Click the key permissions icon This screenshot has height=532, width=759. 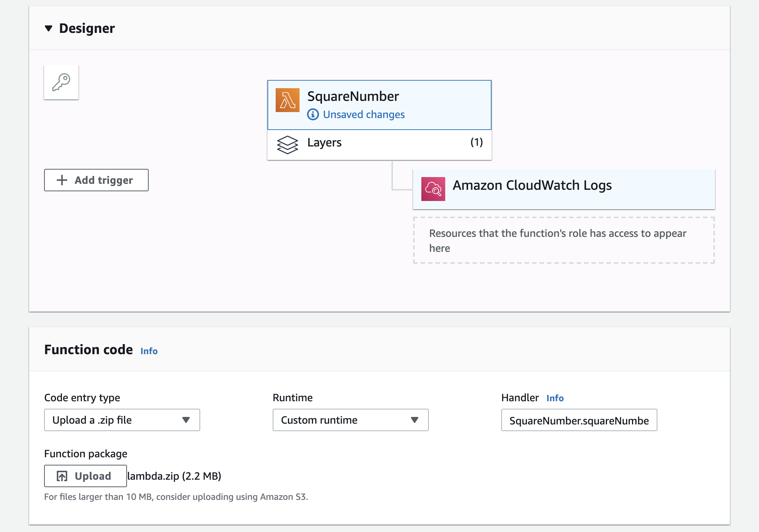point(61,82)
